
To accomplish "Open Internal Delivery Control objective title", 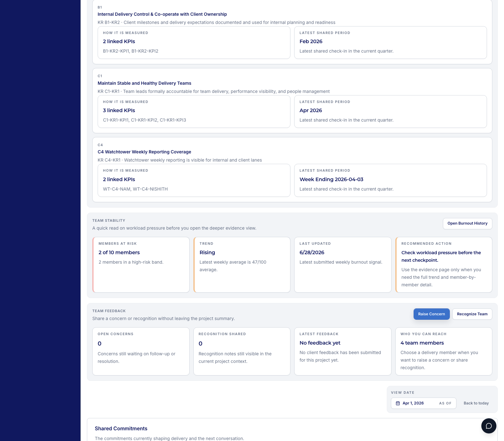I will point(162,14).
